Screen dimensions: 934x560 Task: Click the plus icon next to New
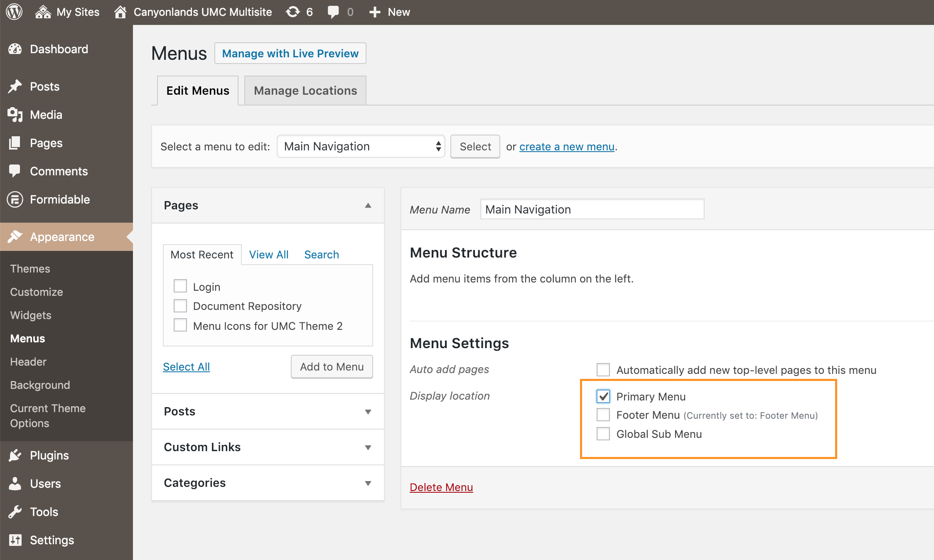(375, 12)
